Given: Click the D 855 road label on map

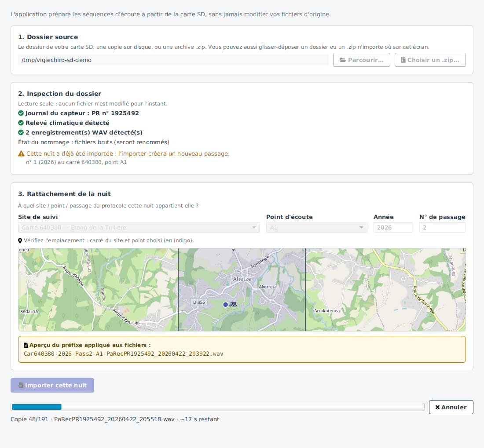Looking at the screenshot, I should (199, 302).
